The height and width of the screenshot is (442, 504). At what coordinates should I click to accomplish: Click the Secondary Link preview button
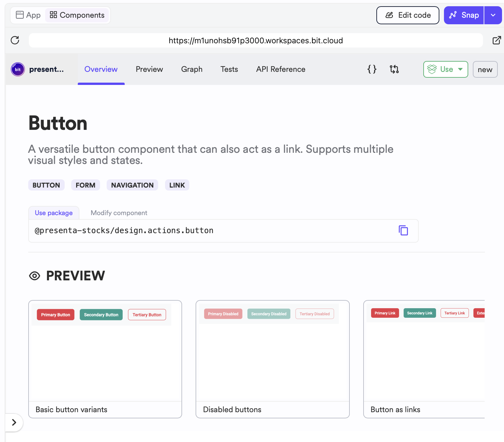click(x=420, y=313)
